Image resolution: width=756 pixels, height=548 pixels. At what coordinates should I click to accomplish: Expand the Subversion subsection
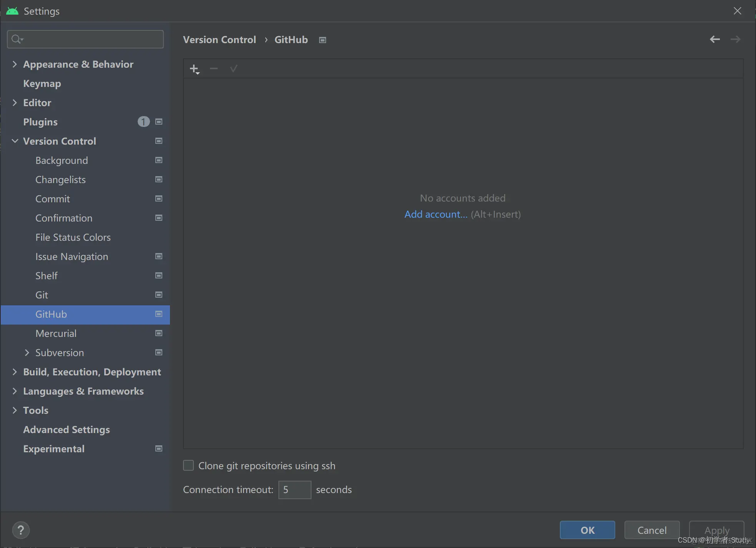coord(27,353)
